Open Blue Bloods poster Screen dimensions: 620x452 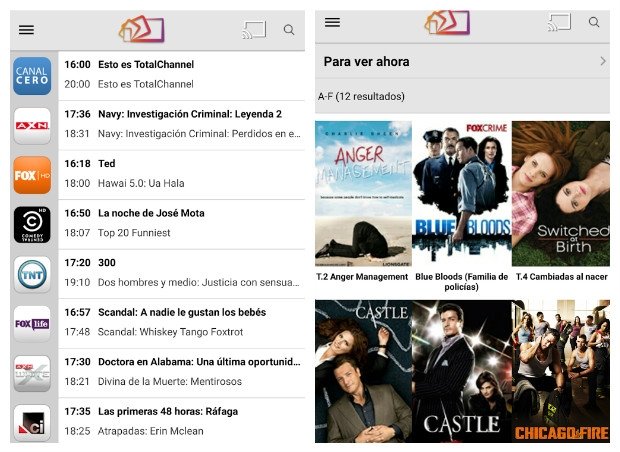point(461,194)
